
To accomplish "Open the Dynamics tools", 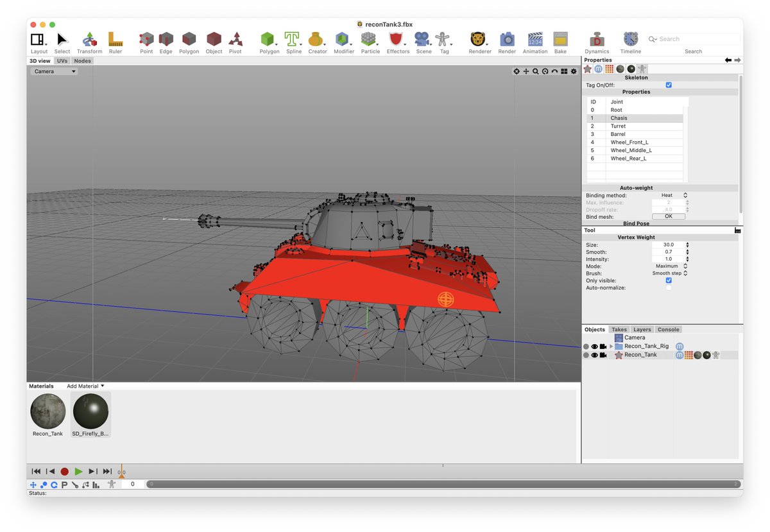I will click(x=597, y=39).
